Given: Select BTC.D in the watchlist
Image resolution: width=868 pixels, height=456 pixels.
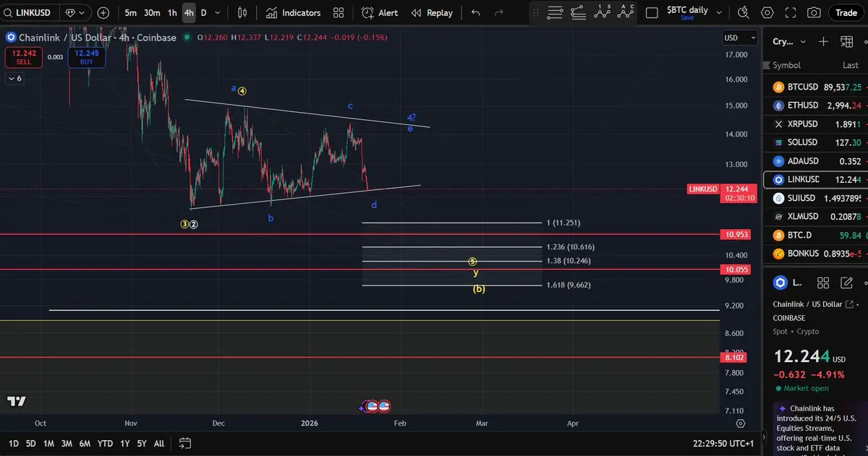Looking at the screenshot, I should [x=816, y=235].
